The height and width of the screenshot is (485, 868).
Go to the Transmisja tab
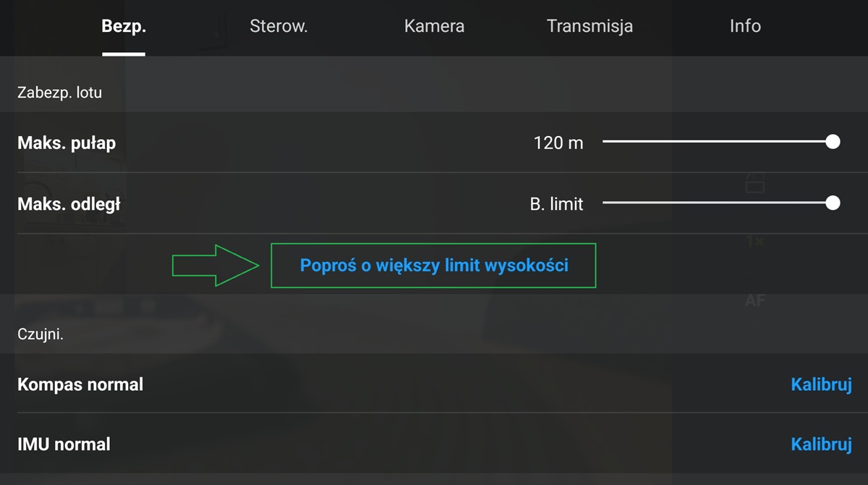590,26
